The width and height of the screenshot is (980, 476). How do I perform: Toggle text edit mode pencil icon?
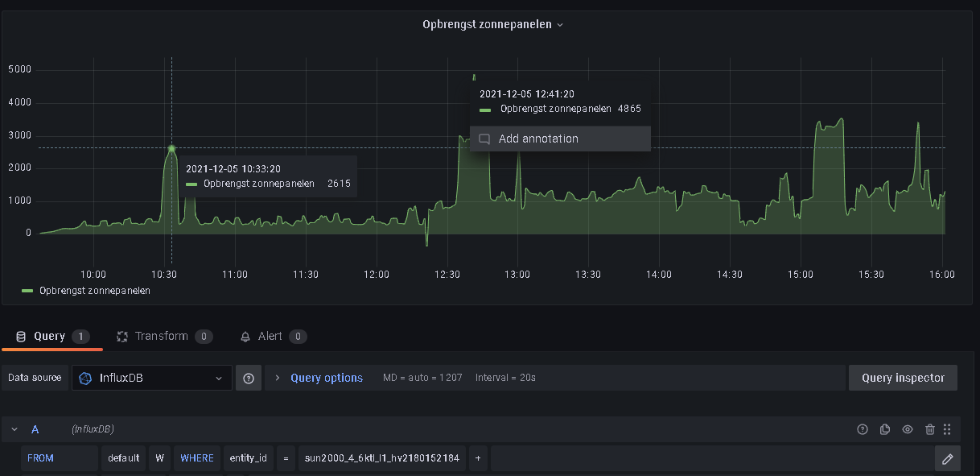948,458
